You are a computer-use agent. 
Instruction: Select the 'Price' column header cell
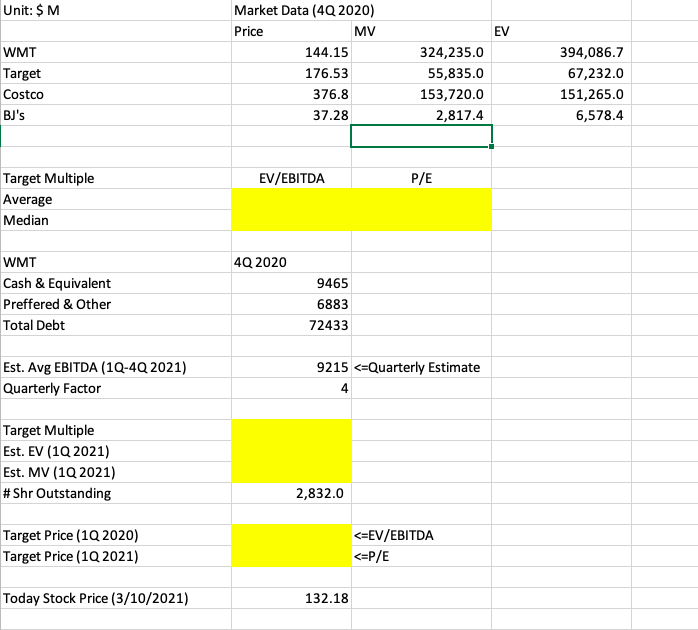[291, 31]
